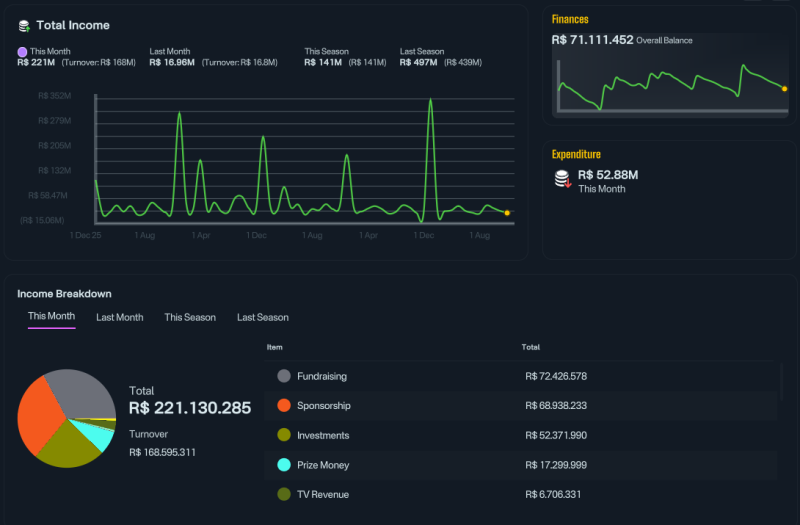Open the This Season breakdown tab
Viewport: 800px width, 525px height.
(x=190, y=317)
